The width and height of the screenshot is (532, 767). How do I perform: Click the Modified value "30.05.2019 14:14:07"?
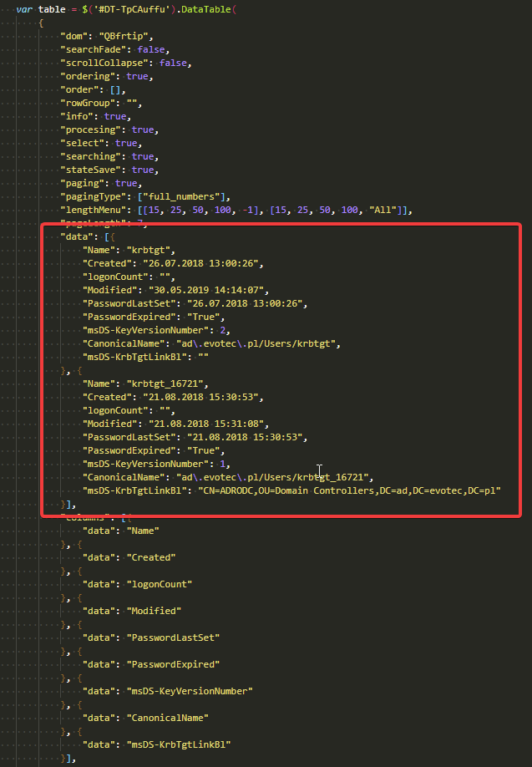[x=205, y=290]
